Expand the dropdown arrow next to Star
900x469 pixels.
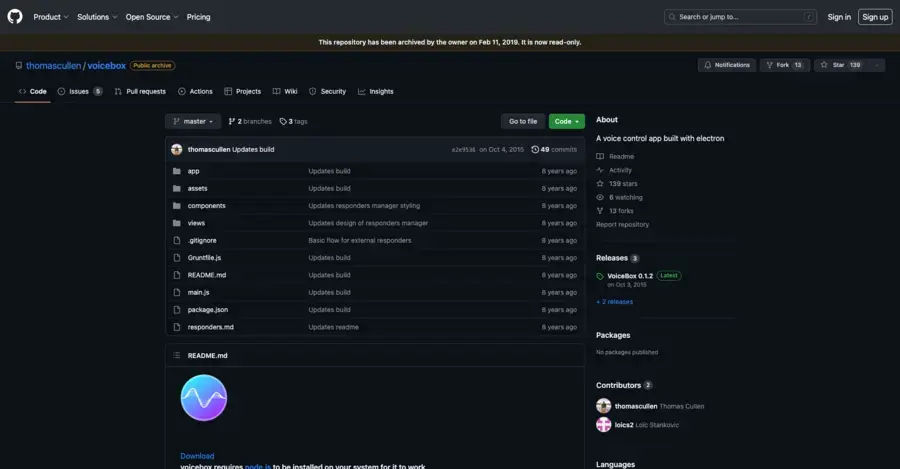(x=876, y=65)
